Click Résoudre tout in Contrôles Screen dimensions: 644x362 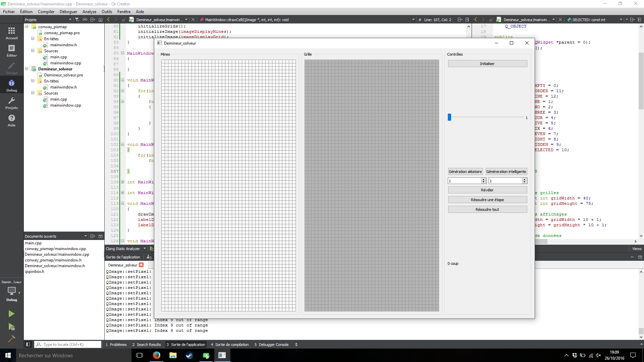coord(487,209)
